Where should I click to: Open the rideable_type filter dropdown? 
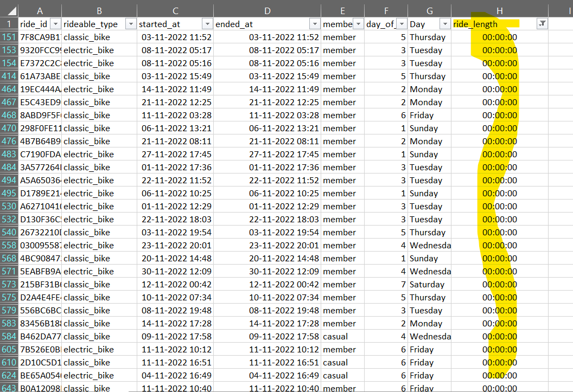tap(130, 24)
